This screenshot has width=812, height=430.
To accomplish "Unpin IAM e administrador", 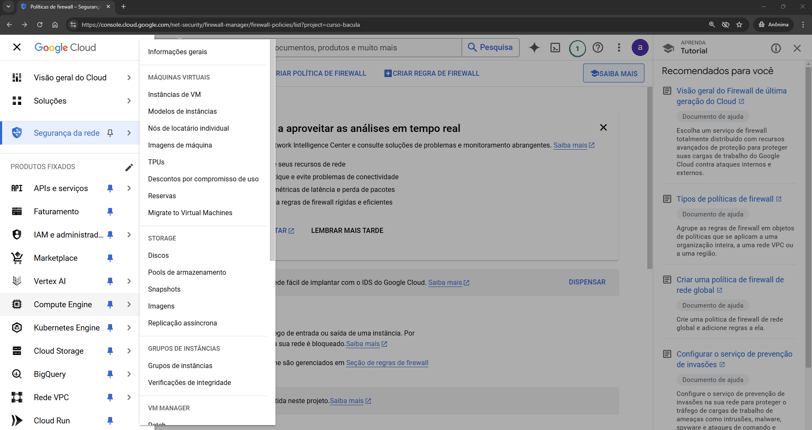I will coord(110,235).
